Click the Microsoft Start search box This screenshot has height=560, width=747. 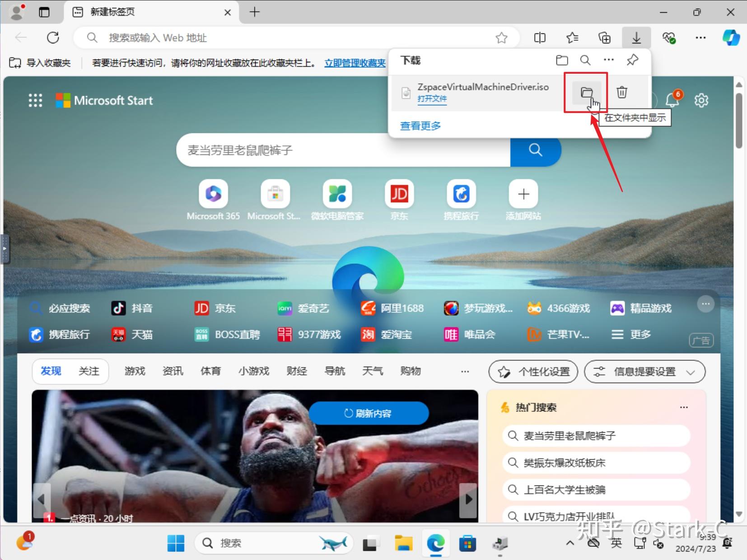(343, 150)
